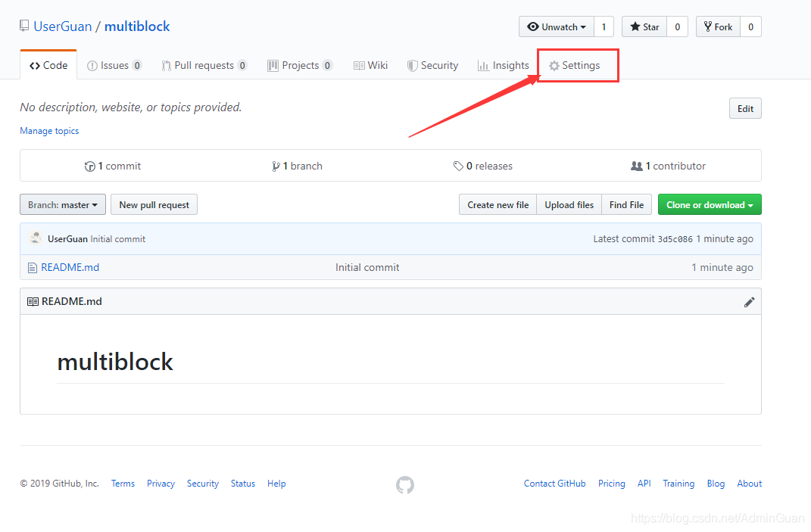Open the footer API link

click(644, 484)
